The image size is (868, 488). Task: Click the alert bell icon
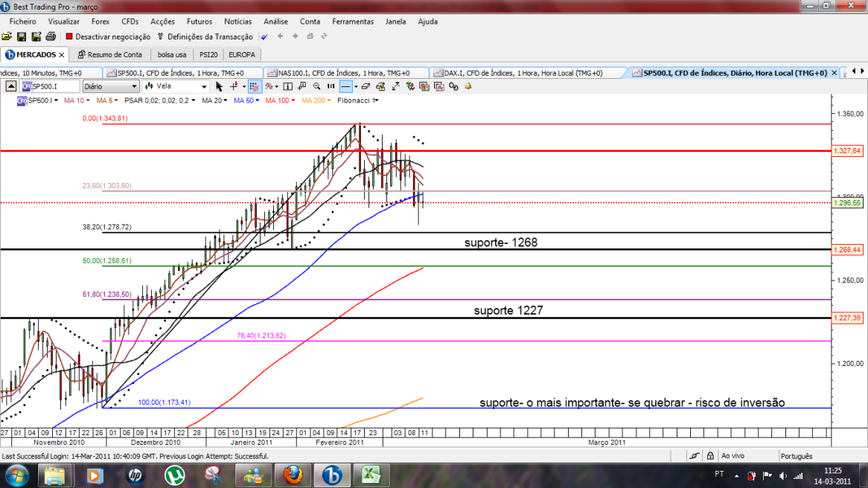coord(468,86)
